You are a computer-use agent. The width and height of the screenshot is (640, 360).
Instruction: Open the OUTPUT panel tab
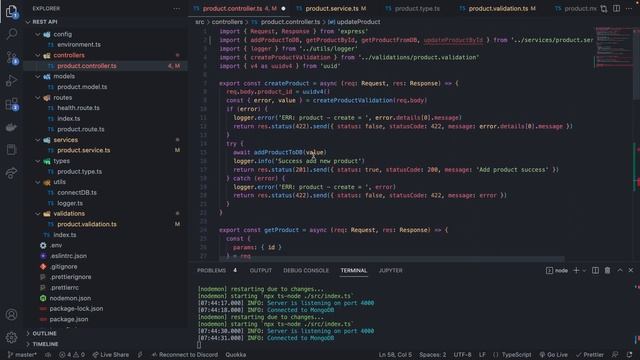tap(261, 270)
